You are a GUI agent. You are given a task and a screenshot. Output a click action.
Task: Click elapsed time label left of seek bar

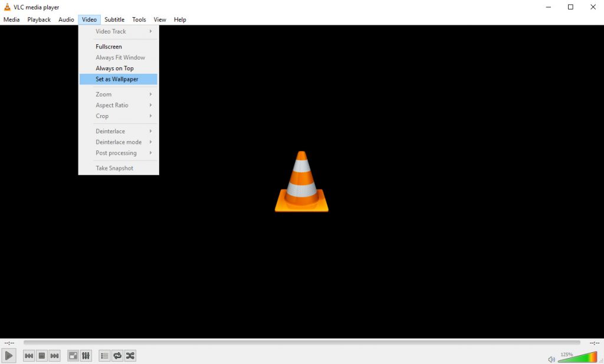(9, 343)
